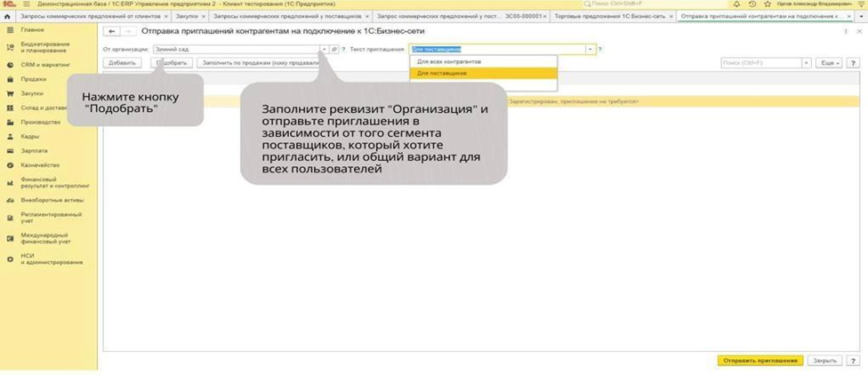This screenshot has width=868, height=375.
Task: Click the Текст приглашения input field
Action: coord(497,49)
